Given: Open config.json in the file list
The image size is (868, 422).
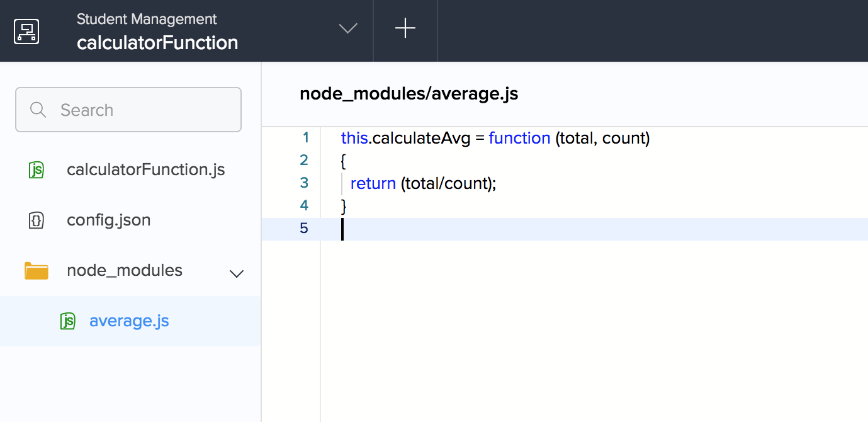Looking at the screenshot, I should [108, 220].
